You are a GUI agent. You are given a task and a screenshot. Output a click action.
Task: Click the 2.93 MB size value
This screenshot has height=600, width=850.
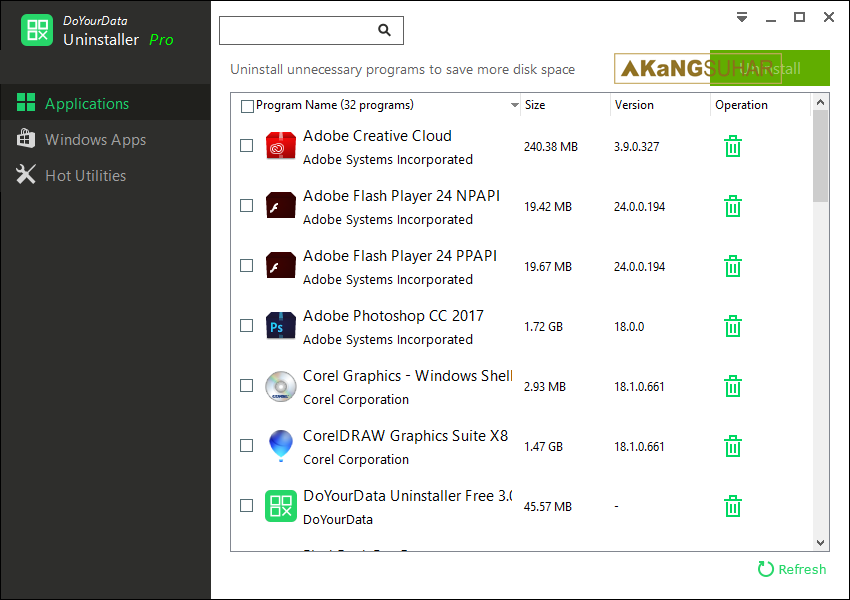pos(545,386)
